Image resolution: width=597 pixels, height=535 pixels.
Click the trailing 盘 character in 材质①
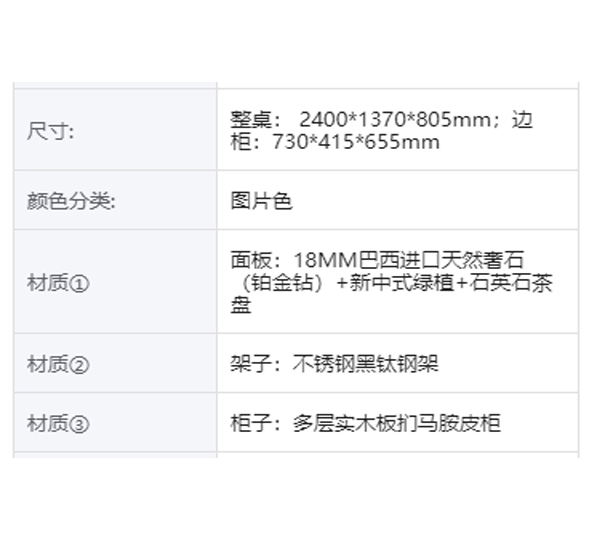coord(241,305)
